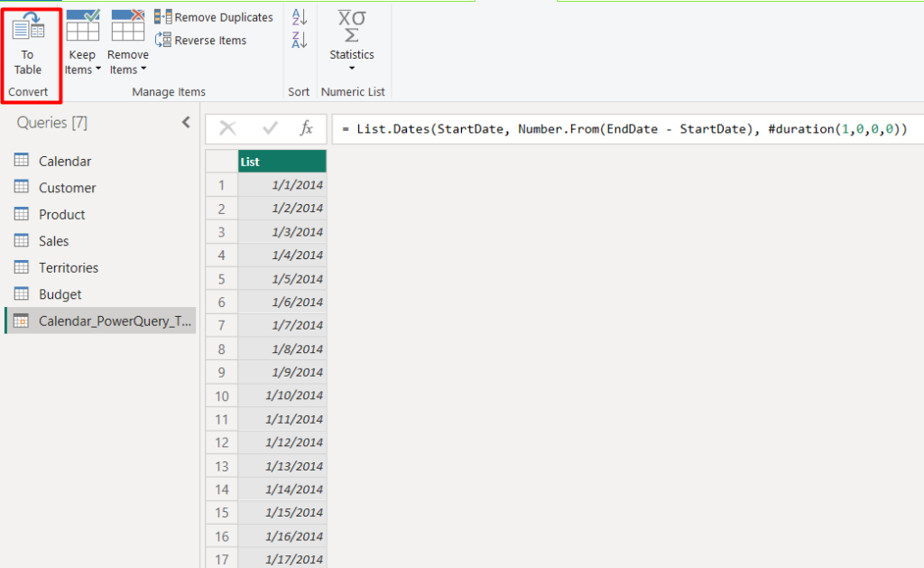Click the Queries [7] pane heading
The width and height of the screenshot is (924, 568).
pyautogui.click(x=51, y=122)
